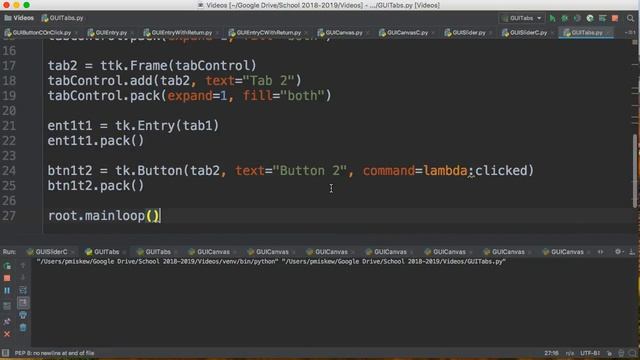
Task: Show hidden Run tabs with the arrows icon
Action: click(x=600, y=252)
